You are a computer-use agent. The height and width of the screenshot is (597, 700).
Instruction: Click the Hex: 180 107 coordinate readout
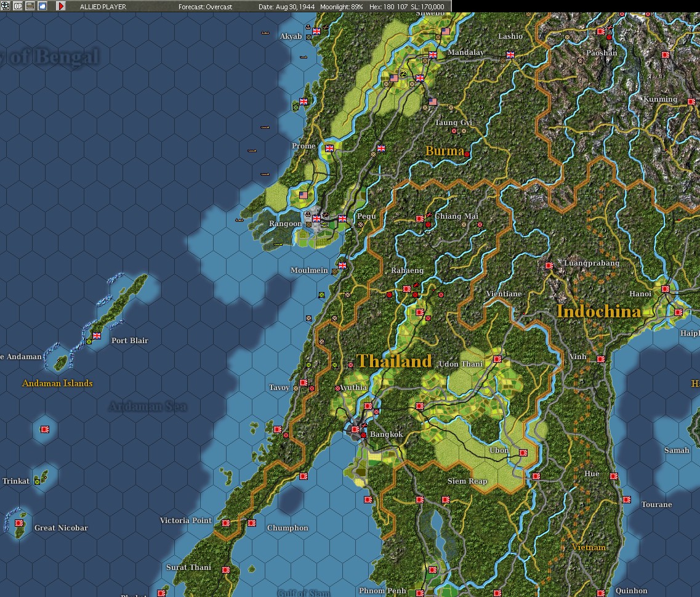388,7
